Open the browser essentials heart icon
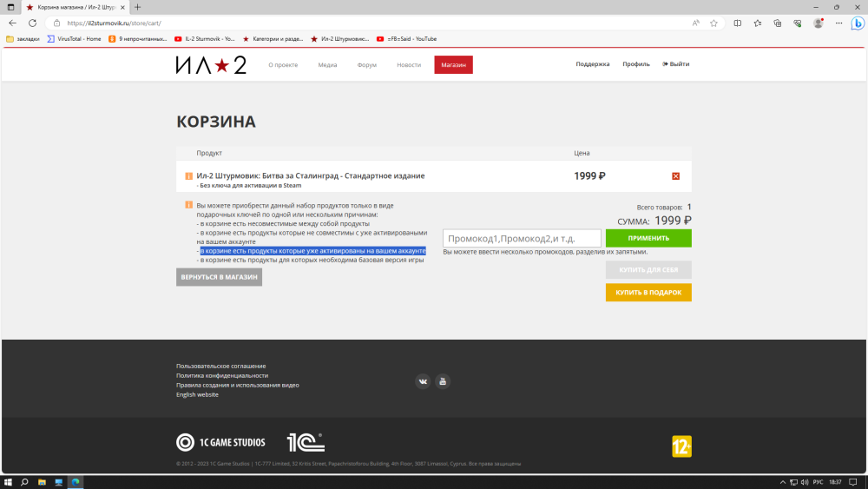The height and width of the screenshot is (489, 868). [x=797, y=23]
